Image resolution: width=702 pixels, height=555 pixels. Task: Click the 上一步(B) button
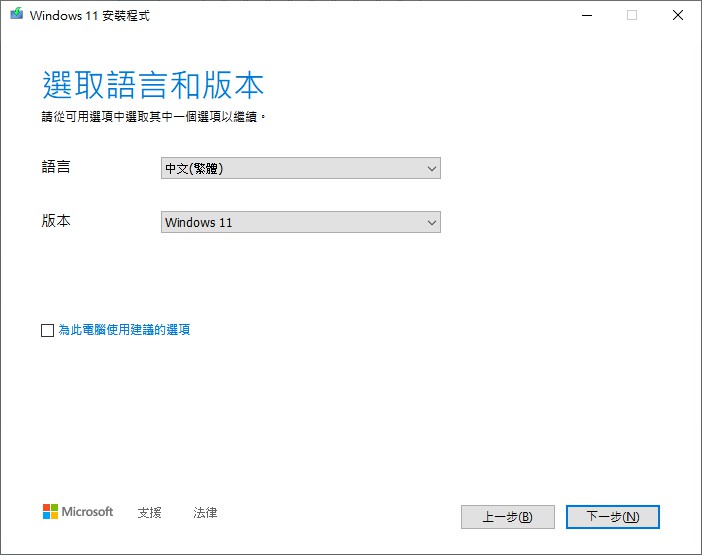508,517
